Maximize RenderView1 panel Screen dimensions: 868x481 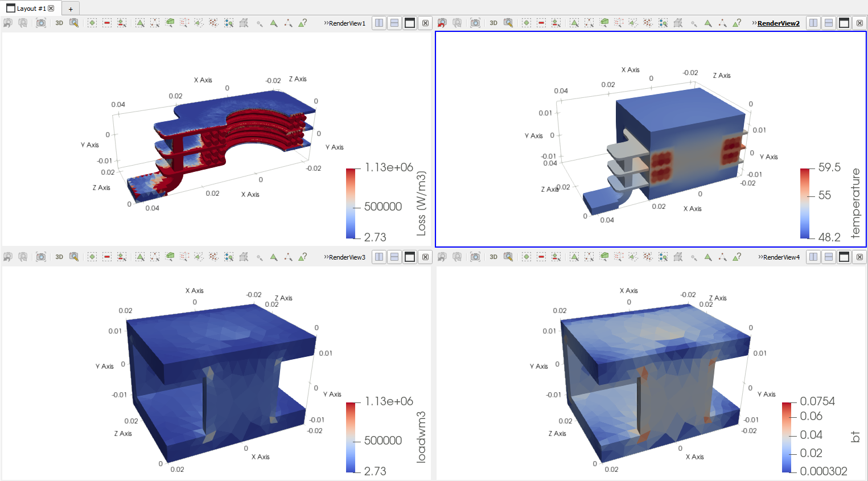click(410, 23)
